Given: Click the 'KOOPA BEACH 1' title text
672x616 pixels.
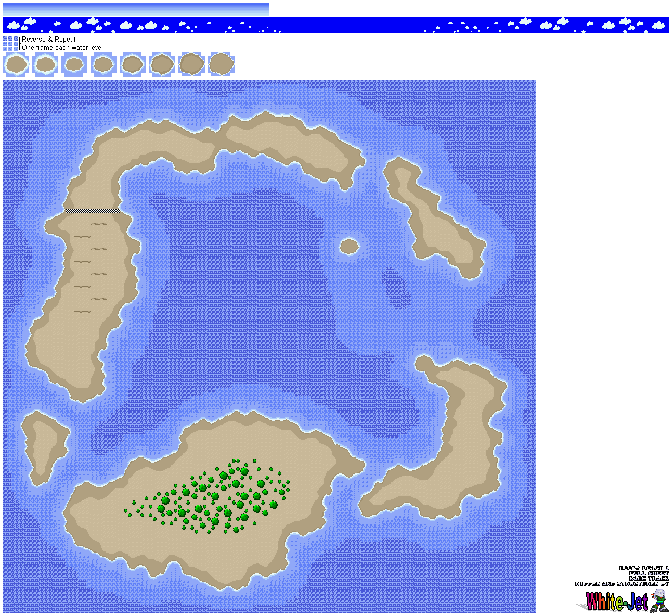Looking at the screenshot, I should [644, 568].
